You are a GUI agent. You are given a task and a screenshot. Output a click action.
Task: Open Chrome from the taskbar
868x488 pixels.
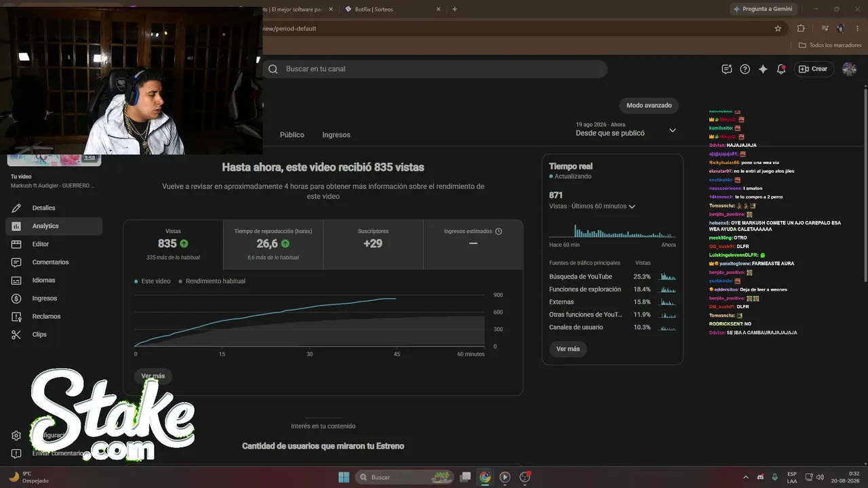point(485,477)
